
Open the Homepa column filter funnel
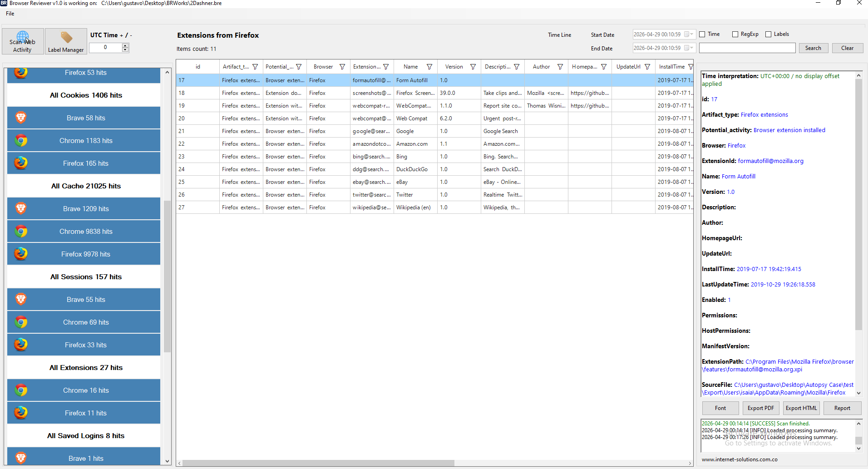pos(604,67)
